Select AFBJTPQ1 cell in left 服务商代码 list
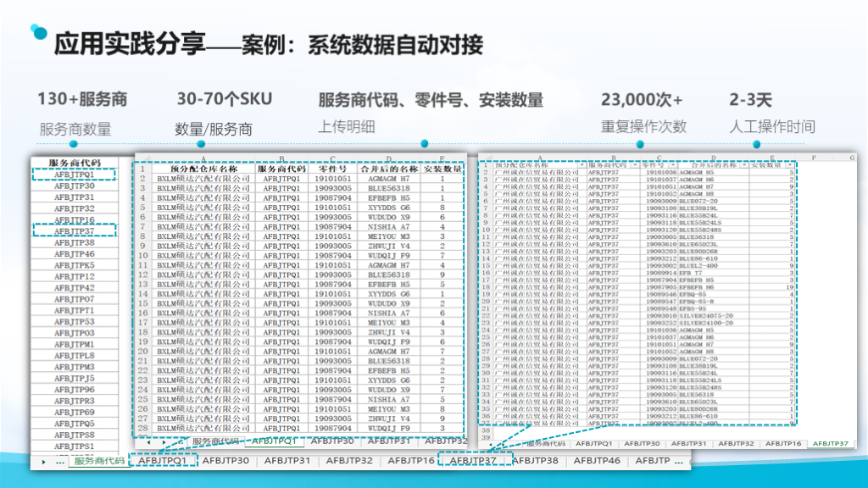This screenshot has height=488, width=868. pos(75,175)
